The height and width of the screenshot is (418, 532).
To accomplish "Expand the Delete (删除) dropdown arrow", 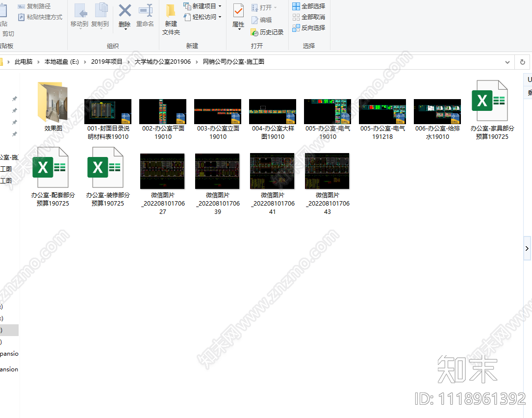I will pyautogui.click(x=125, y=29).
